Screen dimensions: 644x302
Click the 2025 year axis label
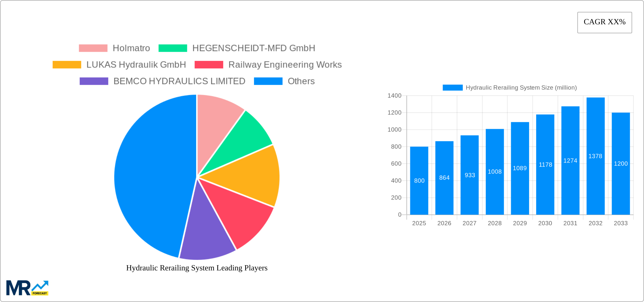pos(419,223)
